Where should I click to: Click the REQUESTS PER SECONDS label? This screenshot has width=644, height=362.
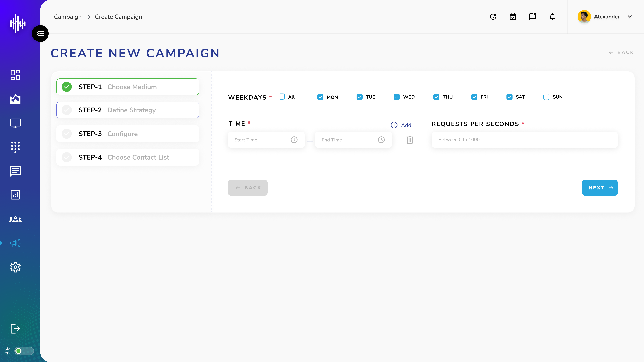click(x=475, y=124)
